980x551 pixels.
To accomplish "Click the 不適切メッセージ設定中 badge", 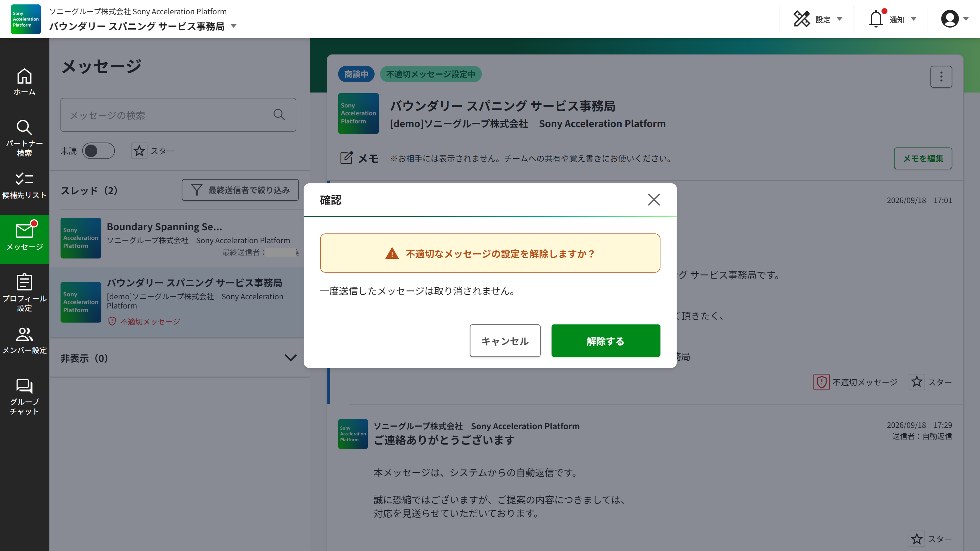I will (x=431, y=74).
